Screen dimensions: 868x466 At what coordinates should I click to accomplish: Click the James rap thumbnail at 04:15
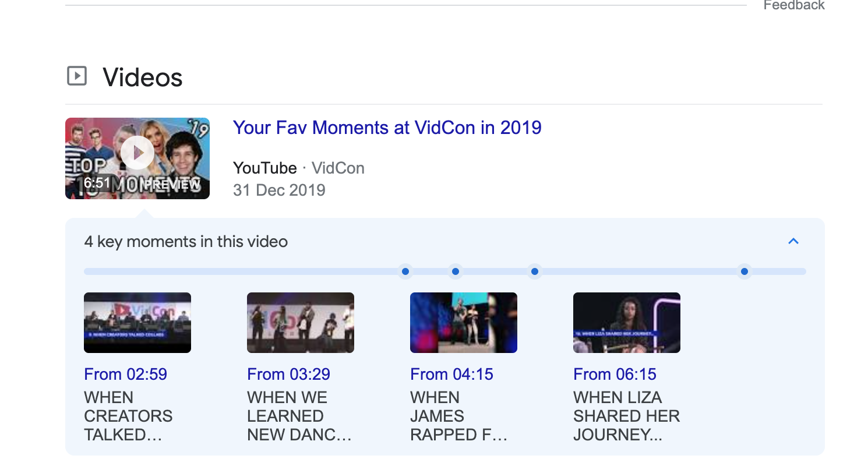[x=464, y=323]
